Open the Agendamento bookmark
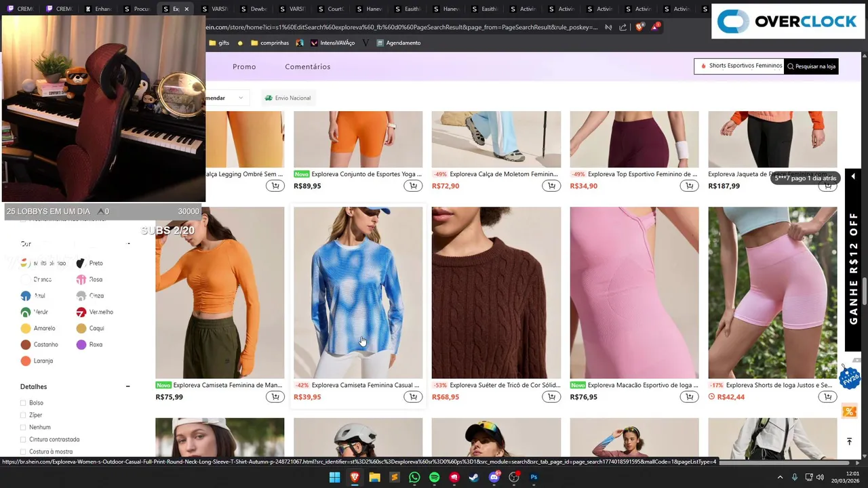Screen dimensions: 868x488 click(399, 43)
